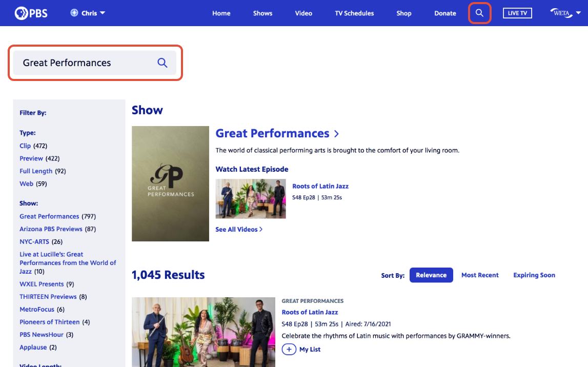Viewport: 588px width, 367px height.
Task: Click the Passport compass icon beside Chris
Action: point(74,13)
